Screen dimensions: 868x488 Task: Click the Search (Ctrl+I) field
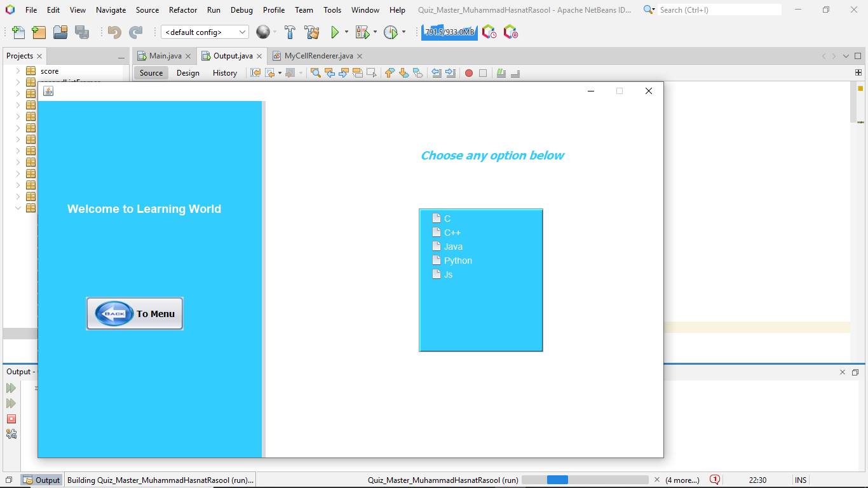(719, 10)
